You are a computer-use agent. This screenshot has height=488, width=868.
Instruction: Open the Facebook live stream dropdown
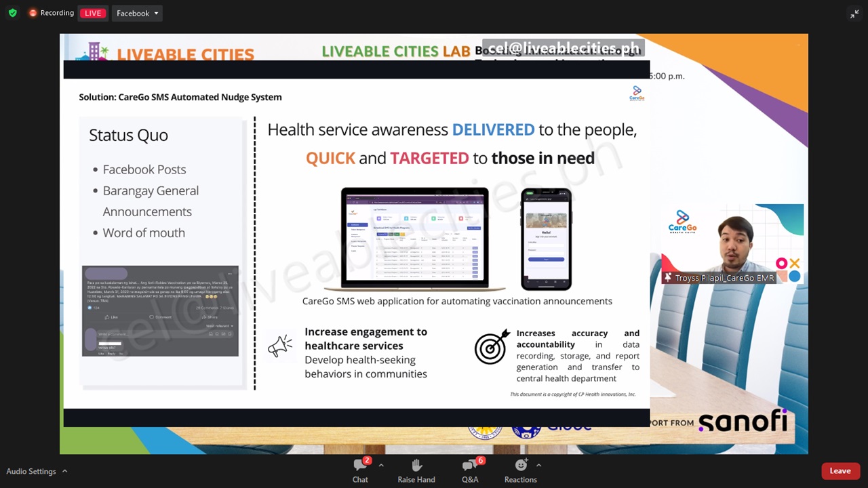pyautogui.click(x=137, y=13)
